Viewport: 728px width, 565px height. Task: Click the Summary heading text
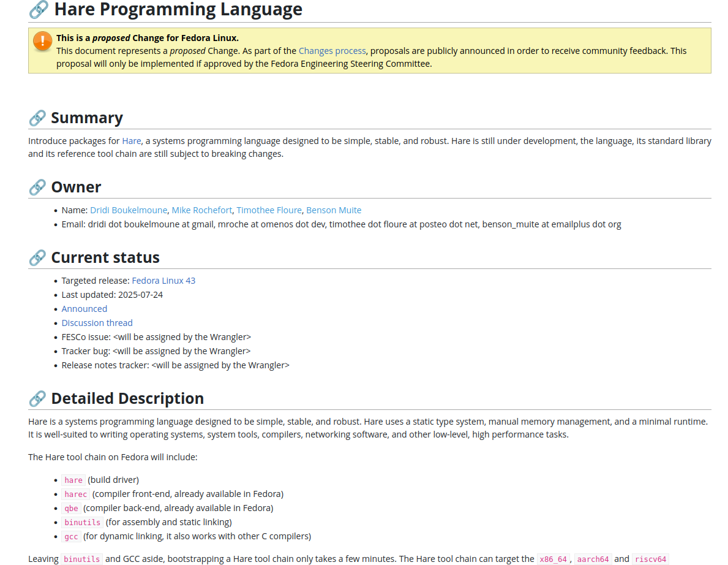87,118
